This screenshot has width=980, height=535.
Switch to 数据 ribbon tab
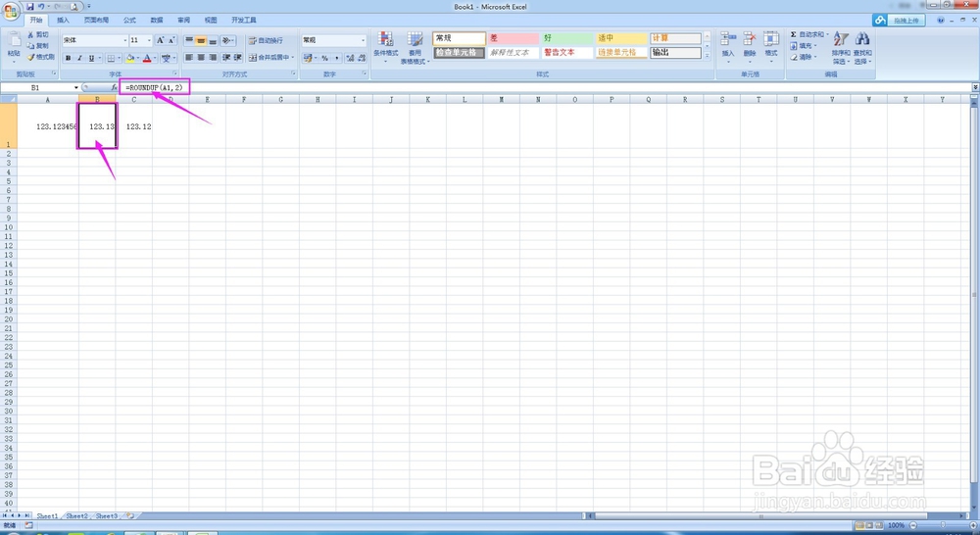156,20
